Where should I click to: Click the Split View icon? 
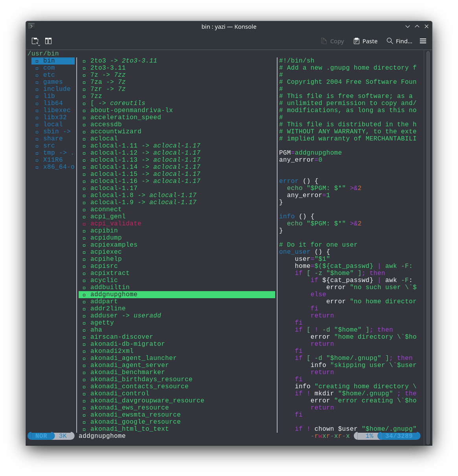tap(48, 41)
